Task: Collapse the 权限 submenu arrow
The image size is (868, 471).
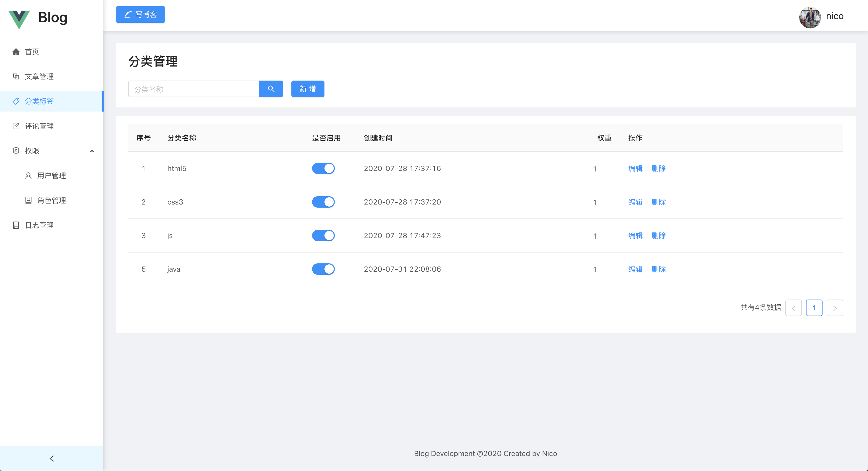Action: click(x=92, y=151)
